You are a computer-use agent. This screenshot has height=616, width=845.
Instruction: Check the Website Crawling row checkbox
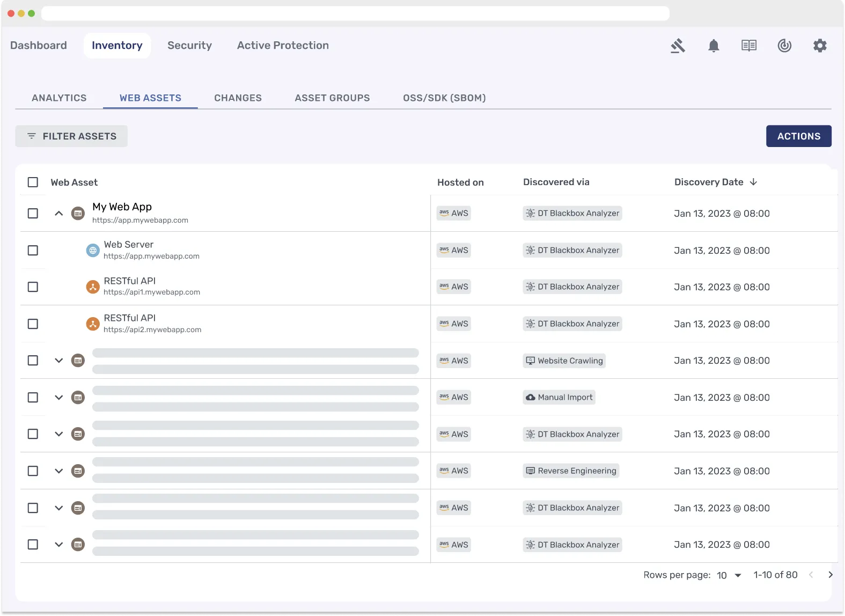tap(33, 361)
